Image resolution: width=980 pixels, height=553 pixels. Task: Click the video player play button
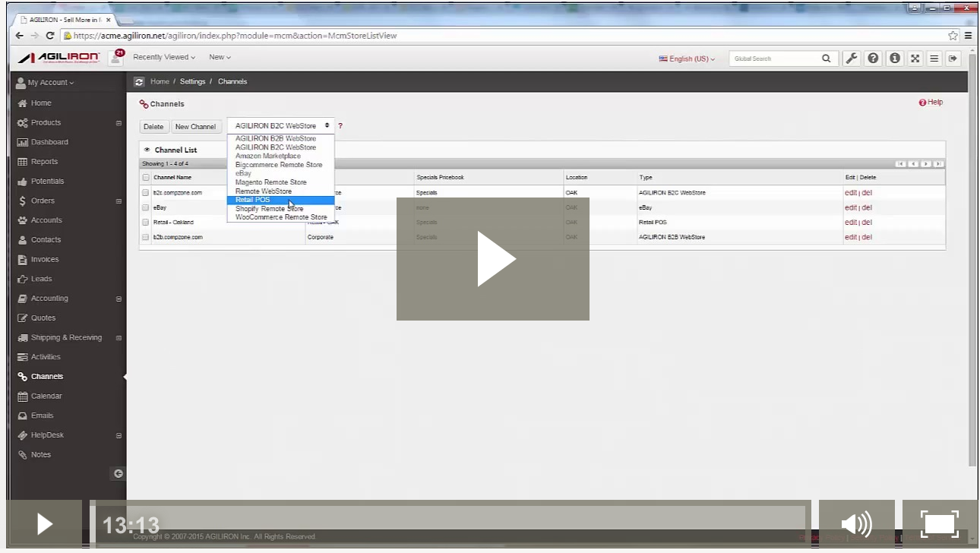tap(45, 525)
